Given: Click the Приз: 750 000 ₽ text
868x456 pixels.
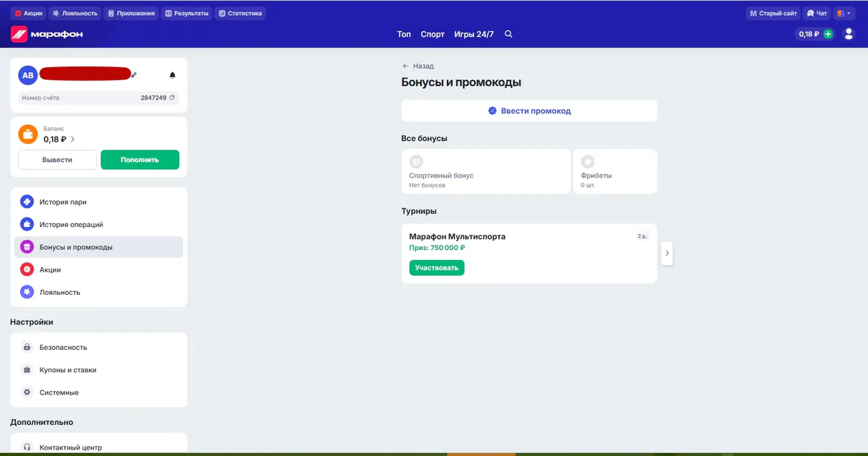Looking at the screenshot, I should click(437, 248).
